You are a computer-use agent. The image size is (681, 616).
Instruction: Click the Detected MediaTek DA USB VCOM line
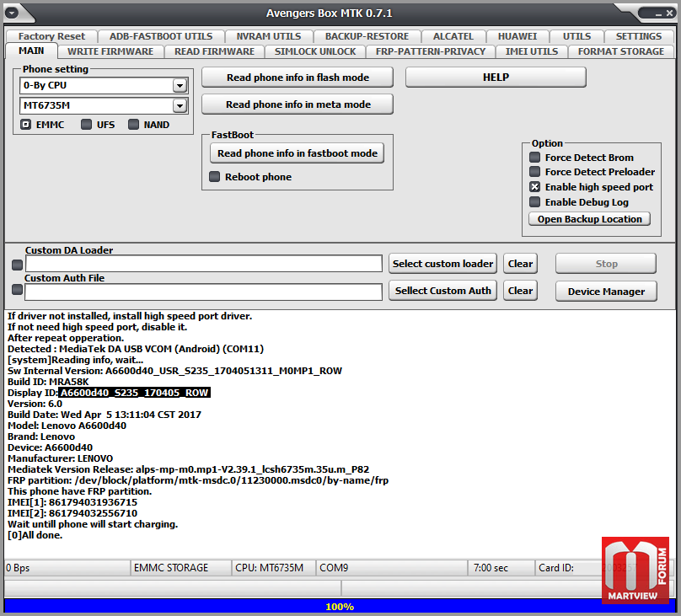pos(136,349)
